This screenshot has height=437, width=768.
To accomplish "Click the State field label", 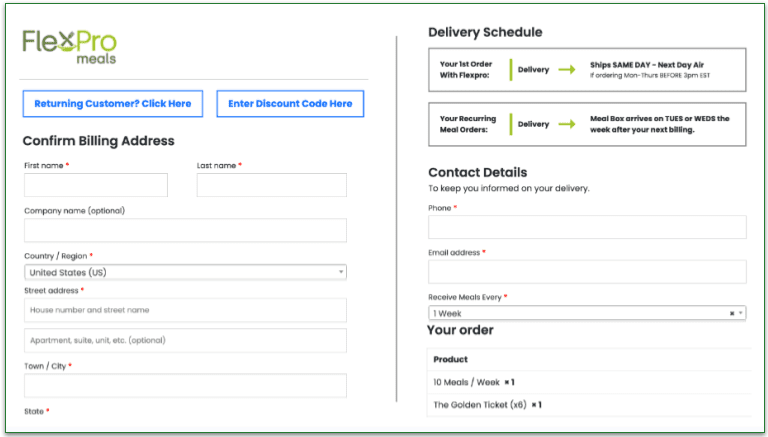I will (x=37, y=412).
